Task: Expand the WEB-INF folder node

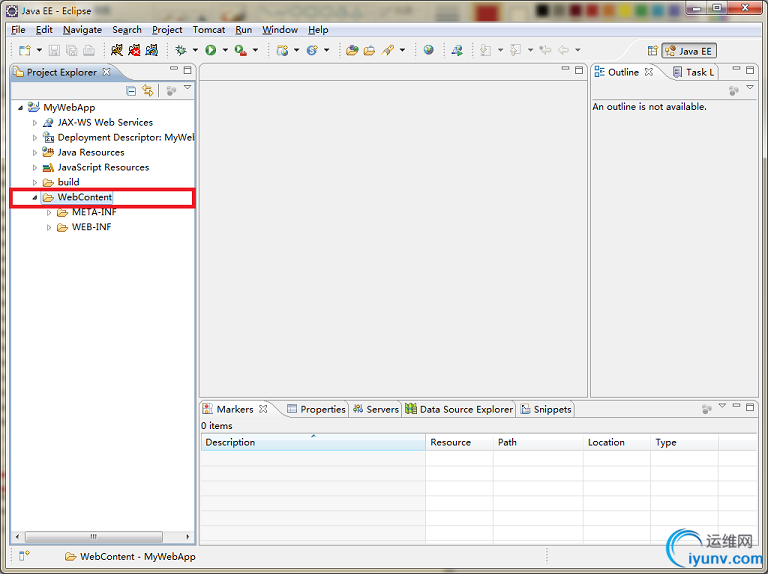Action: tap(49, 228)
